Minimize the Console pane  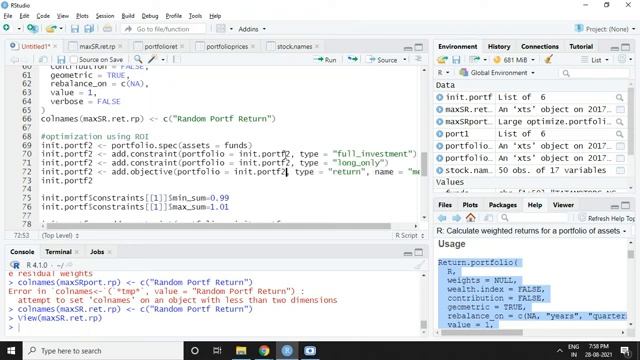click(x=407, y=253)
